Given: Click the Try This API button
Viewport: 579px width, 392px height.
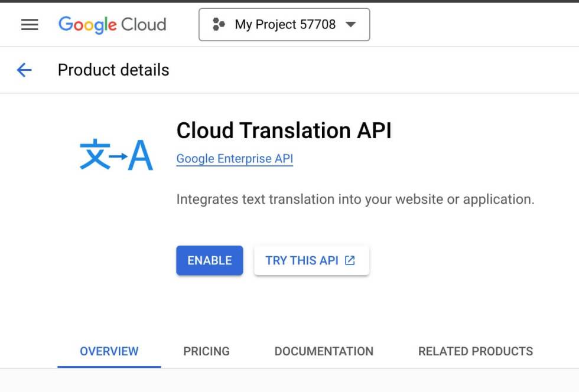Looking at the screenshot, I should click(x=302, y=260).
